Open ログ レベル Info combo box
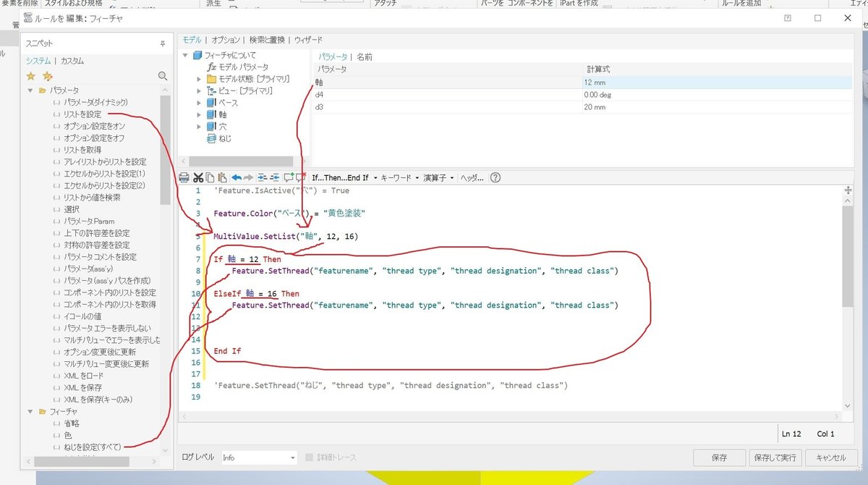Screen dimensions: 868x485 pos(259,457)
